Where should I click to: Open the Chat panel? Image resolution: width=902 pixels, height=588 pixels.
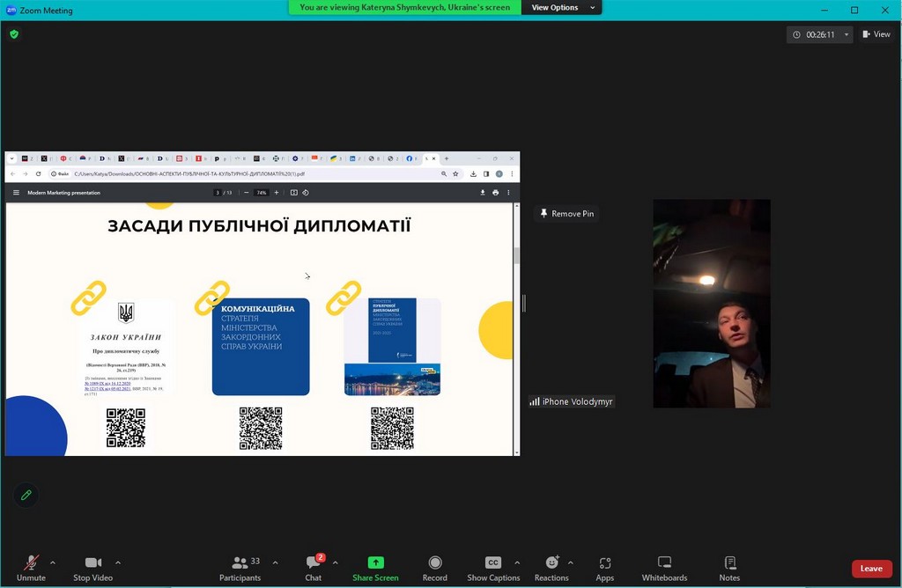313,568
